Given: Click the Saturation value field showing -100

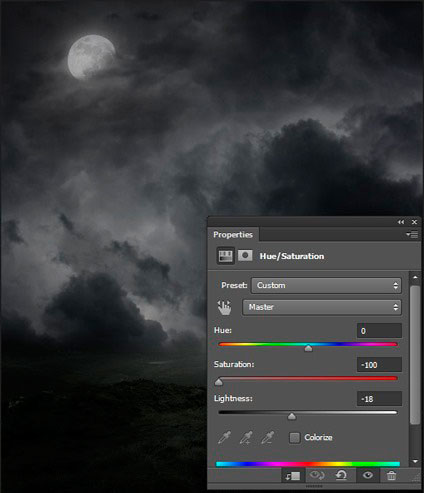Looking at the screenshot, I should coord(379,365).
